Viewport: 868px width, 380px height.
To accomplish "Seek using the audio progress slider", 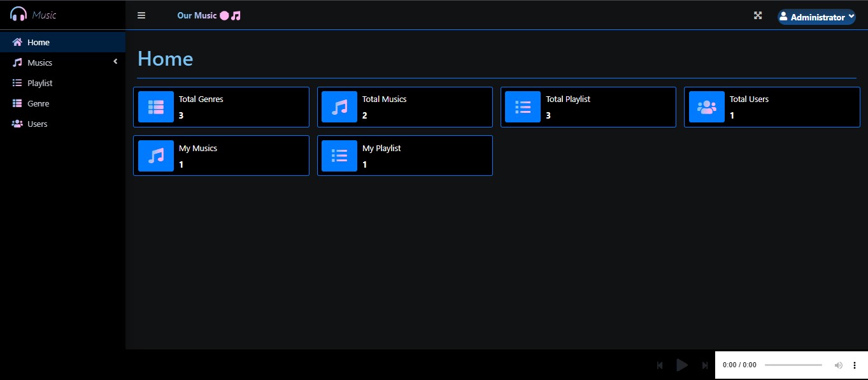I will [793, 365].
